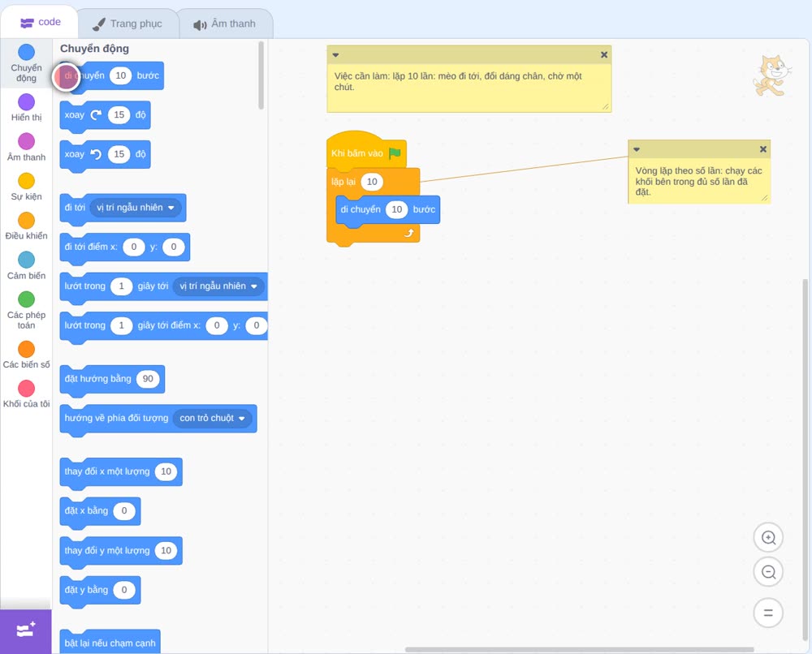This screenshot has width=812, height=654.
Task: Click the 'đặt x bằng' value field
Action: [124, 510]
